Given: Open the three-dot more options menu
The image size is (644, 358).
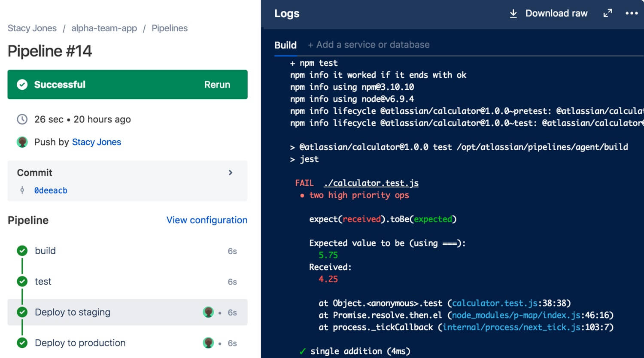Looking at the screenshot, I should click(632, 13).
